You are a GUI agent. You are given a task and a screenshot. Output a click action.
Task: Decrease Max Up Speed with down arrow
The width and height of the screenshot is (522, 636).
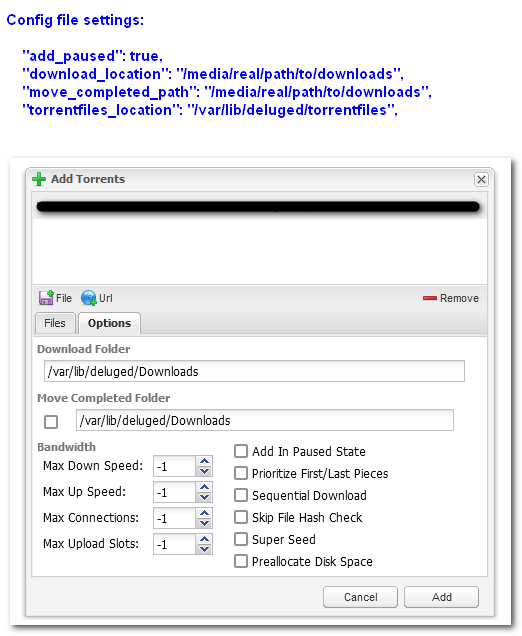click(204, 497)
